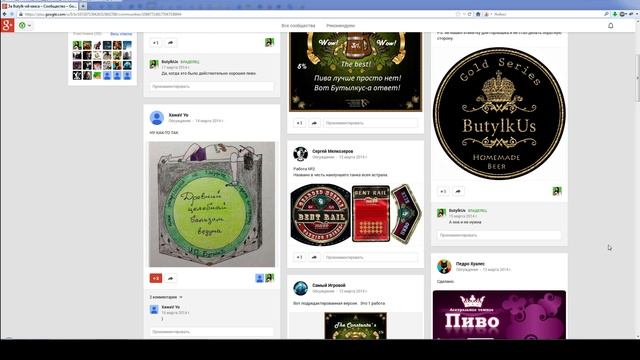
Task: Click the Kawaii Yo author name
Action: [178, 115]
